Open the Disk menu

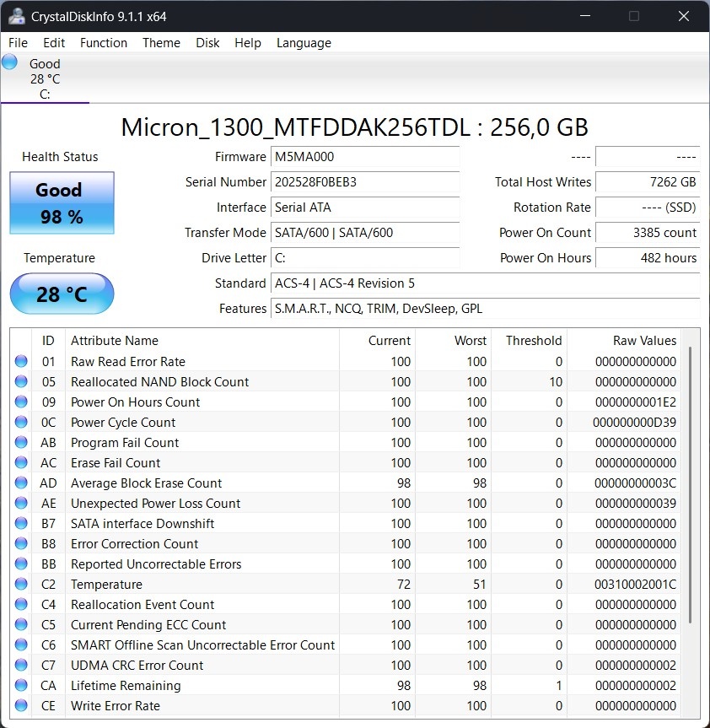pyautogui.click(x=207, y=43)
